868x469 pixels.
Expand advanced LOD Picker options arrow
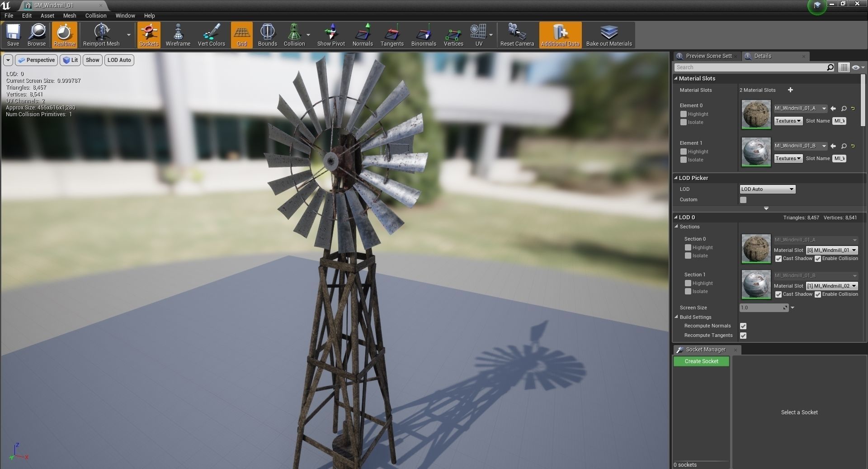tap(766, 208)
